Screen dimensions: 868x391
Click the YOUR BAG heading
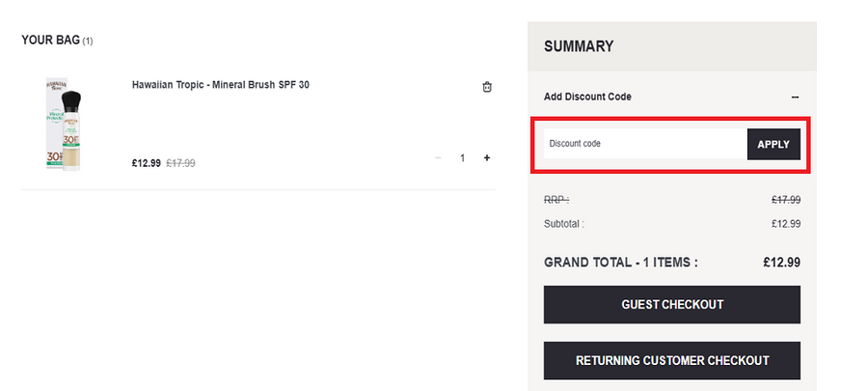pos(51,41)
